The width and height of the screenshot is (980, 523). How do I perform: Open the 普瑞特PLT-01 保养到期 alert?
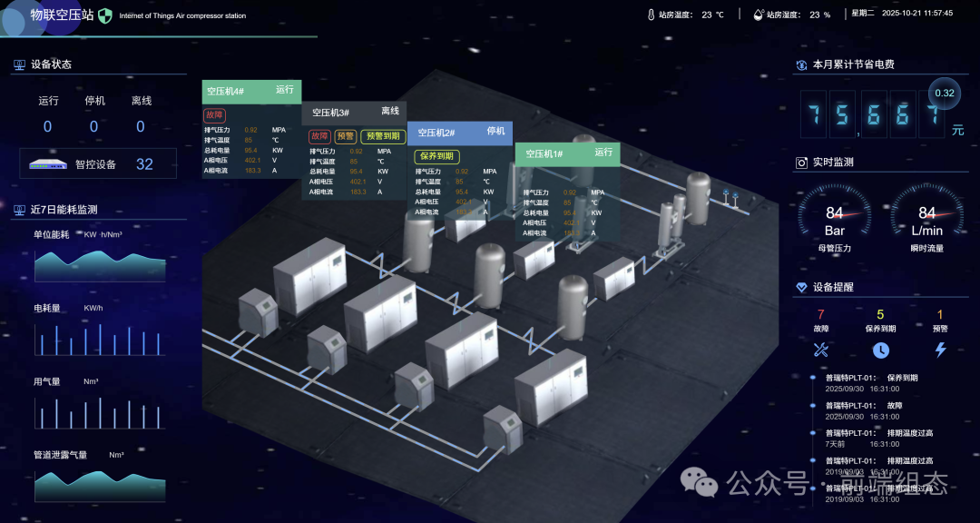[x=871, y=383]
